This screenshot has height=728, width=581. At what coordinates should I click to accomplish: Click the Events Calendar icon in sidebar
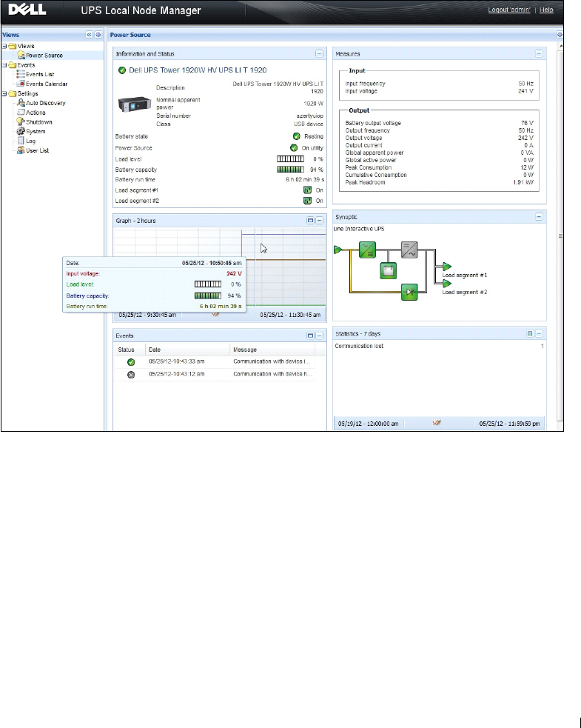[x=21, y=84]
